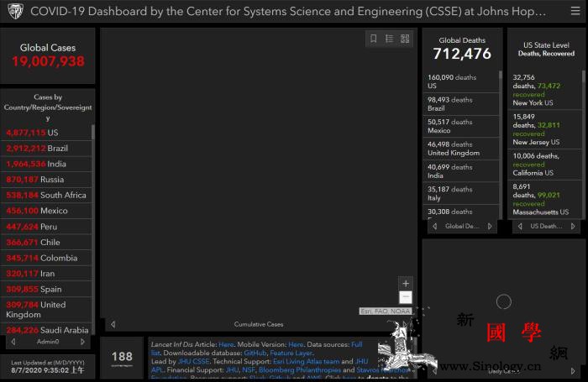
Task: Select '35,187 deaths Italy' entry
Action: click(x=461, y=193)
